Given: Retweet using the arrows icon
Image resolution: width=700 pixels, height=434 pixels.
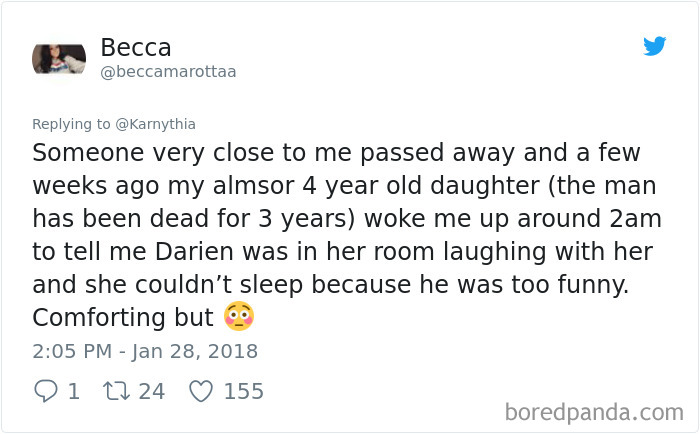Looking at the screenshot, I should [116, 391].
